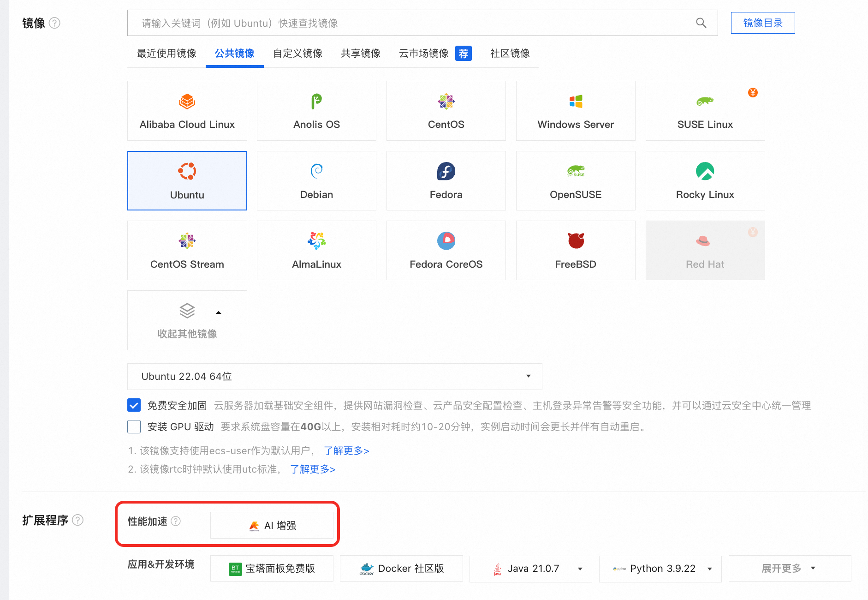Open the help icon next to 性能加速
The width and height of the screenshot is (868, 600).
[176, 521]
